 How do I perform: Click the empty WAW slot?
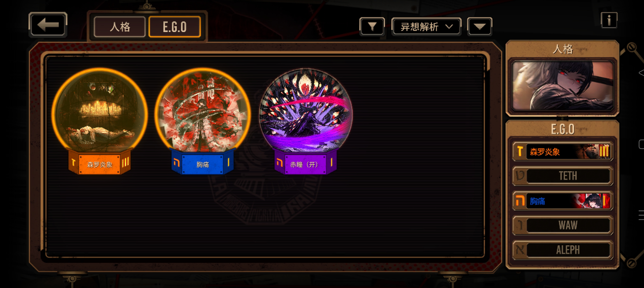click(563, 225)
